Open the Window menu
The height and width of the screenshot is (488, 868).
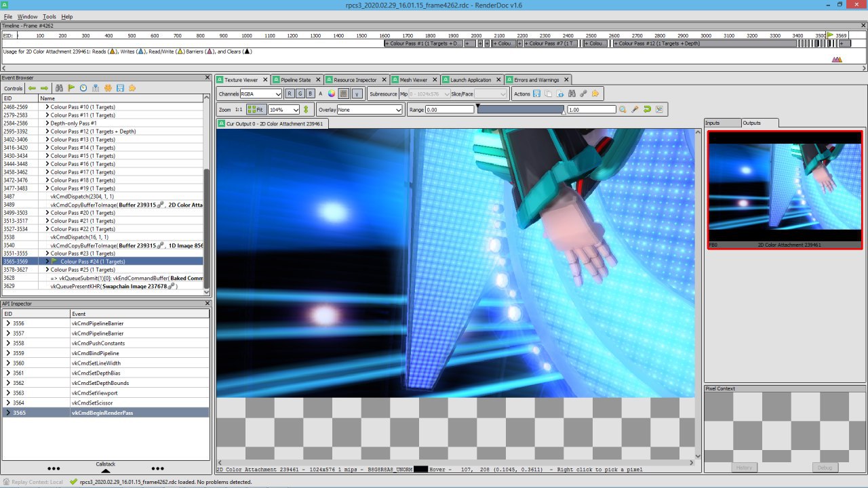coord(28,16)
